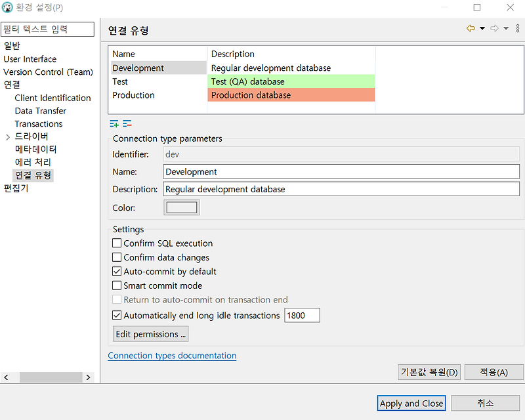
Task: Click the forward navigation arrow
Action: coord(494,28)
